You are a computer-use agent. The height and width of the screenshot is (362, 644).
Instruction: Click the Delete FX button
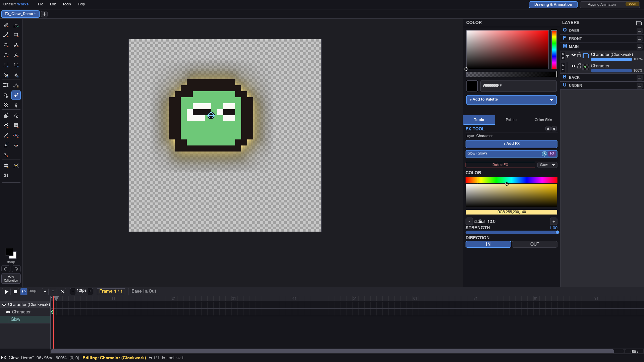point(500,165)
